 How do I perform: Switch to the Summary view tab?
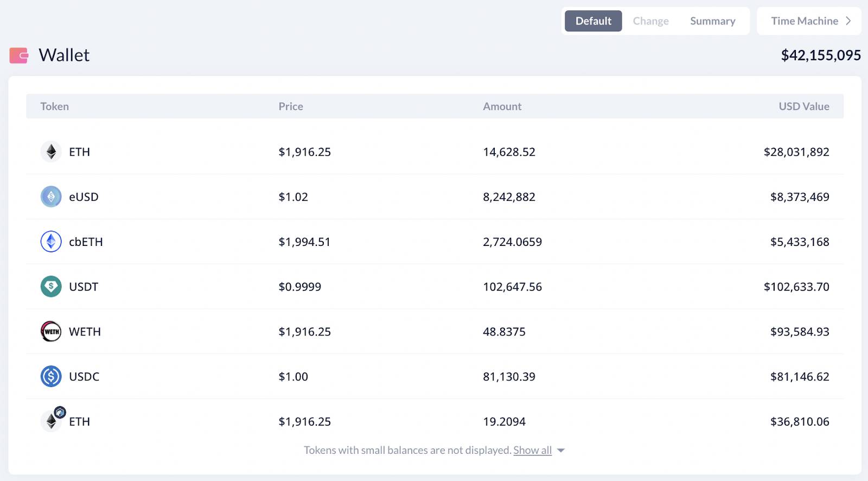[712, 21]
